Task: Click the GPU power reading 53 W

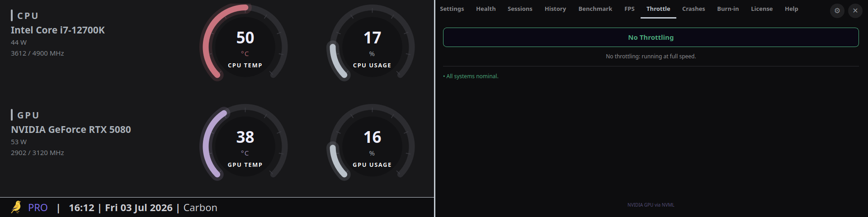Action: click(19, 142)
